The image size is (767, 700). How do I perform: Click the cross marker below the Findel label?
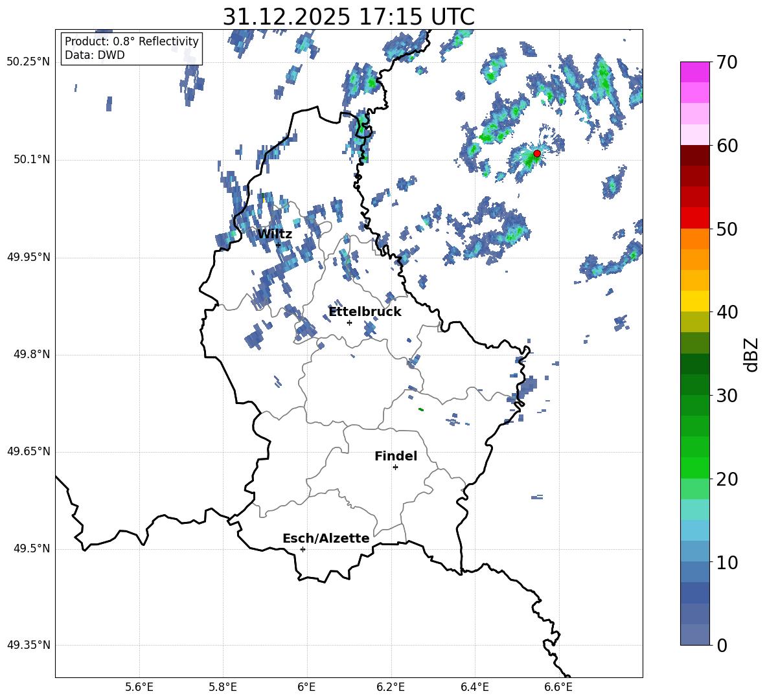click(395, 467)
